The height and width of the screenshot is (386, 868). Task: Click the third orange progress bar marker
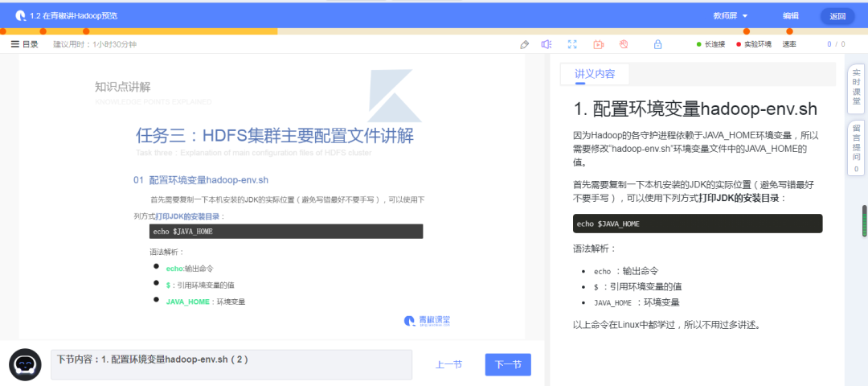click(x=86, y=31)
